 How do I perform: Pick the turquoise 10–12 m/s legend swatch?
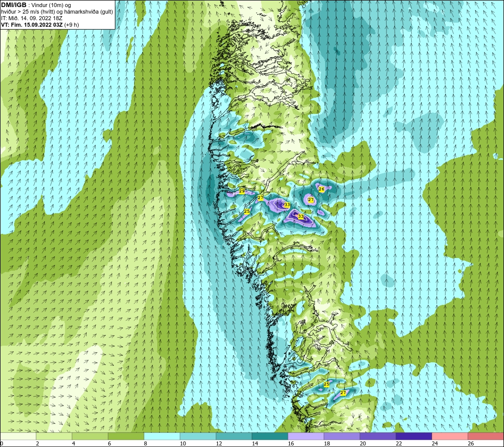click(x=198, y=436)
